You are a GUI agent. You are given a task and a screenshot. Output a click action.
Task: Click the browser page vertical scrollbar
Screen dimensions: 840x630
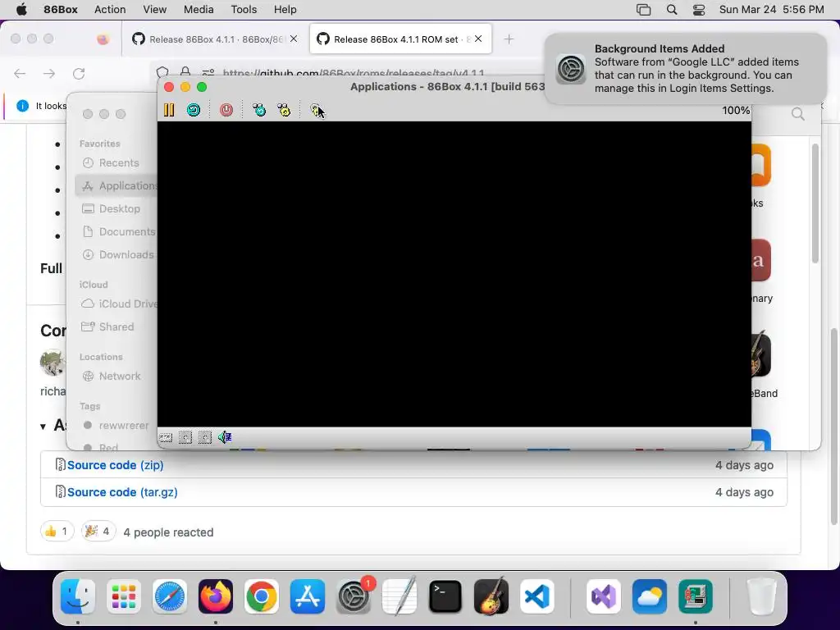[x=833, y=426]
